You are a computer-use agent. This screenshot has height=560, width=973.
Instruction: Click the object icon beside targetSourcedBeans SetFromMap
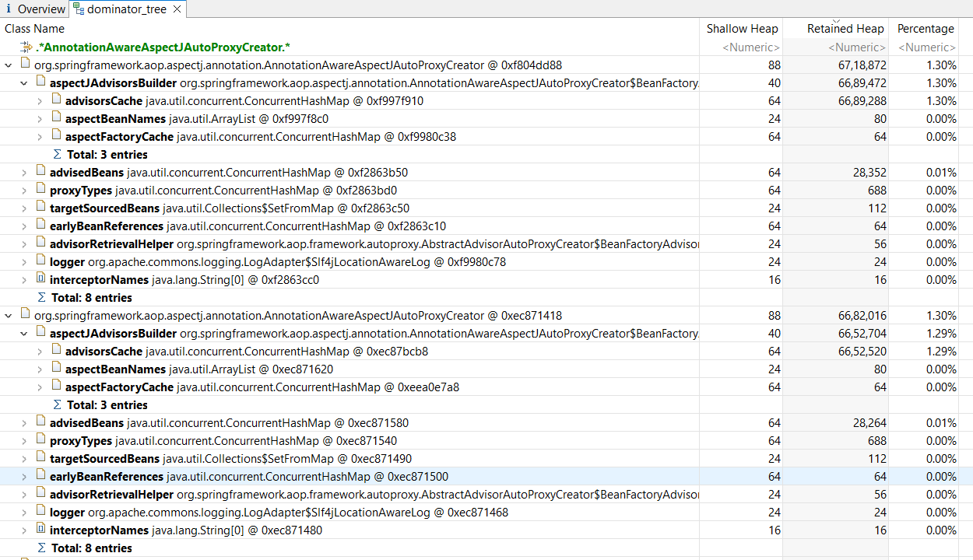pos(40,208)
